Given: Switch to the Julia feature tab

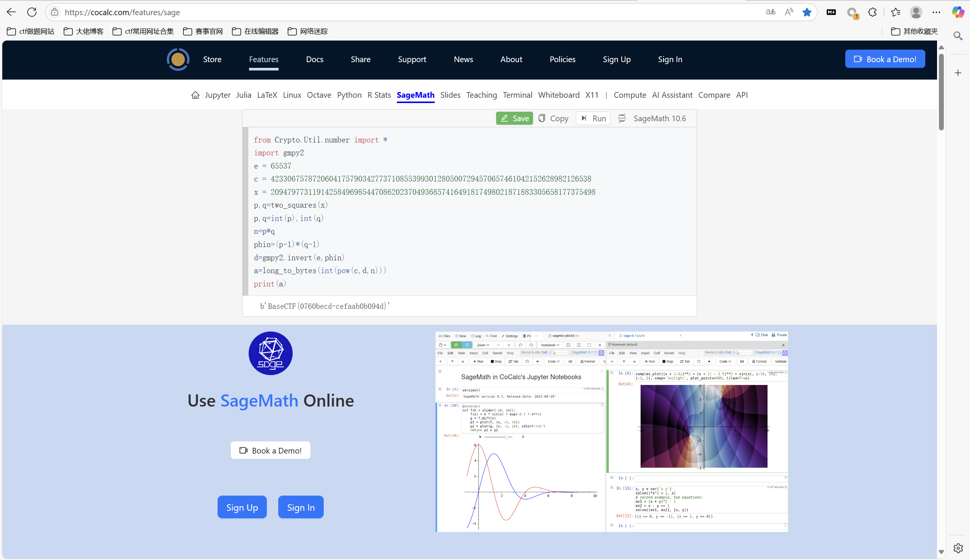Looking at the screenshot, I should click(x=244, y=95).
